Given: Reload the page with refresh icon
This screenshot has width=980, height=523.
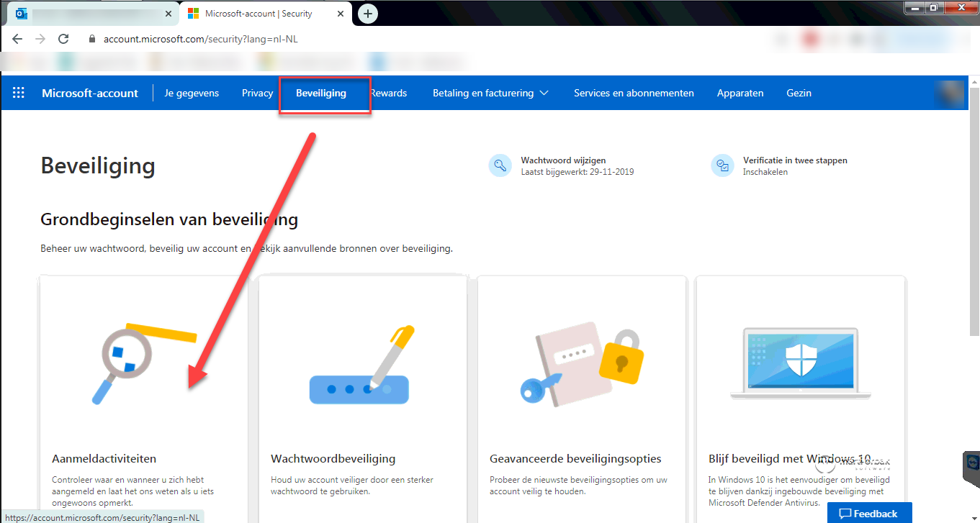Looking at the screenshot, I should [x=63, y=39].
